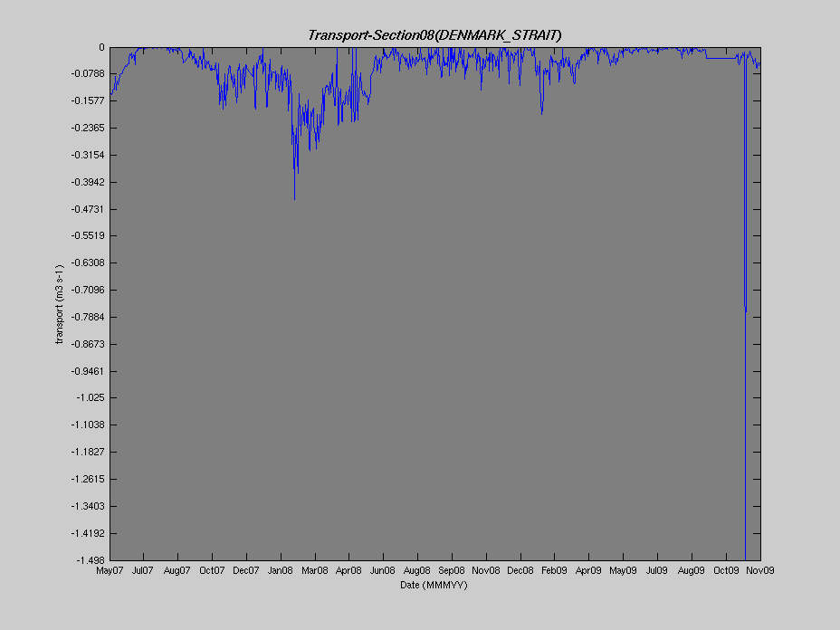Click x-axis date label Nov09
Image resolution: width=840 pixels, height=630 pixels.
760,570
